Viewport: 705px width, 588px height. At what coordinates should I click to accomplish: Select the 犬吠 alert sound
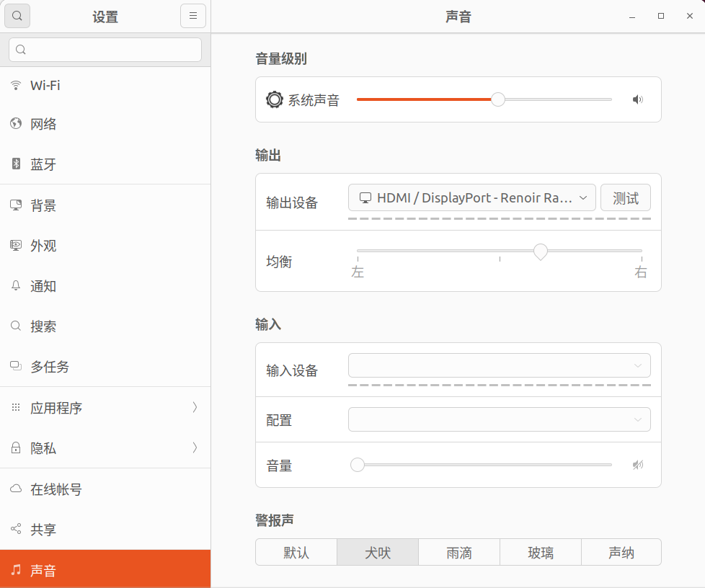point(378,552)
